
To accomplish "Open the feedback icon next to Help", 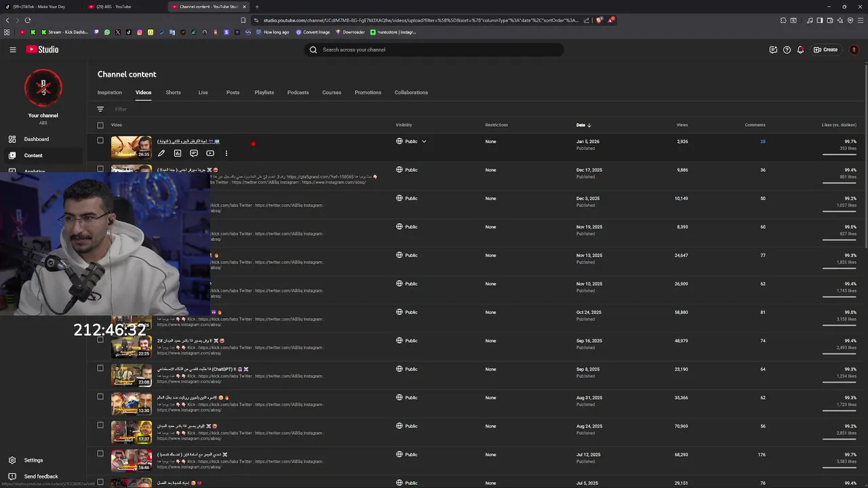I will [773, 49].
